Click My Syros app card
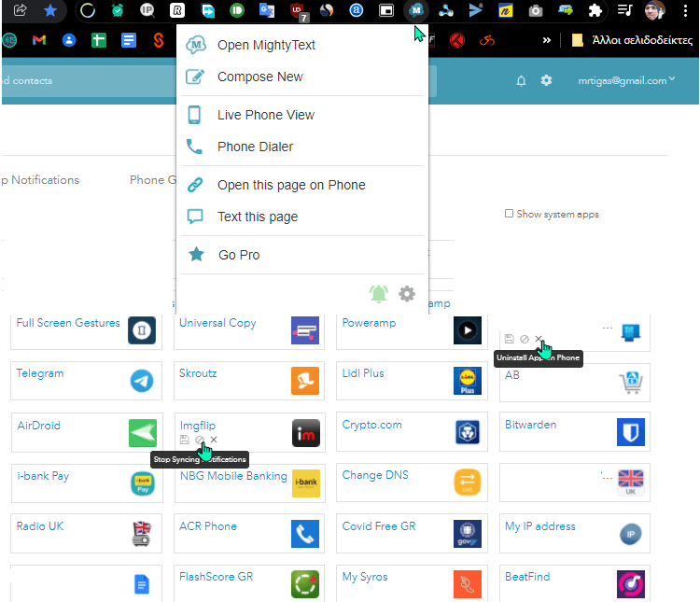The width and height of the screenshot is (700, 602). (412, 583)
